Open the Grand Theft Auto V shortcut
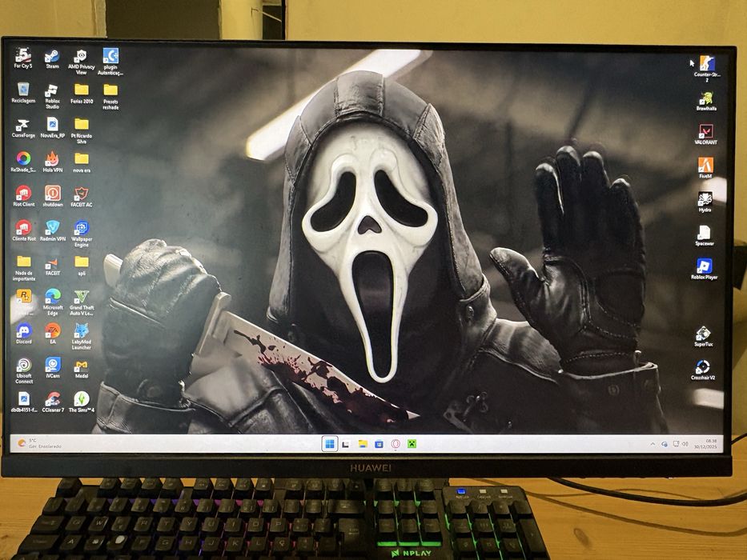The width and height of the screenshot is (747, 560). (82, 303)
